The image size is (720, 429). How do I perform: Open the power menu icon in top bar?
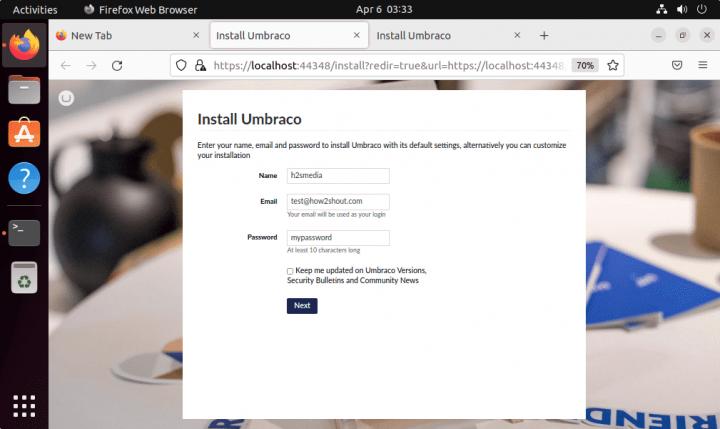pyautogui.click(x=702, y=9)
